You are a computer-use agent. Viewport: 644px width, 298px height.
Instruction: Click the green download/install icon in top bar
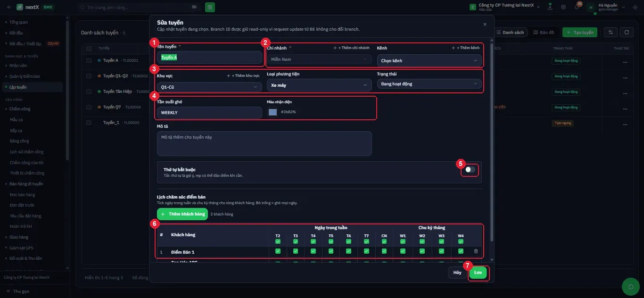(550, 7)
